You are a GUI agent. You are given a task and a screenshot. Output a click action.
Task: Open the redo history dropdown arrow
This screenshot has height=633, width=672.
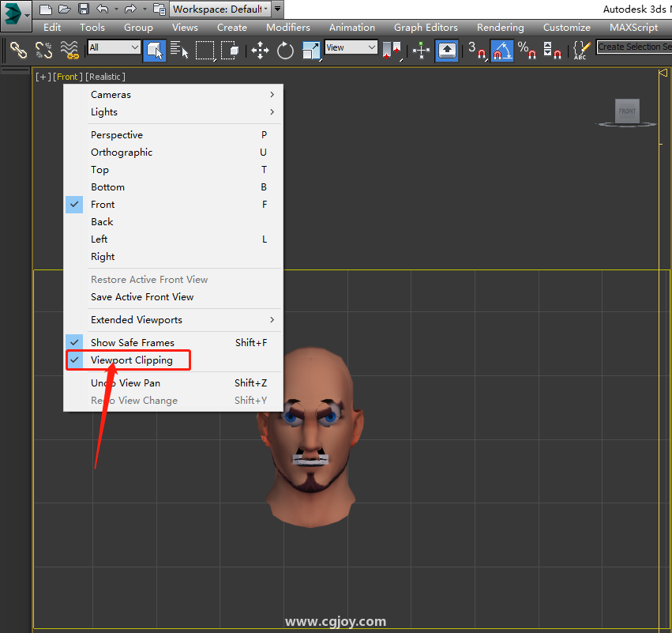145,9
